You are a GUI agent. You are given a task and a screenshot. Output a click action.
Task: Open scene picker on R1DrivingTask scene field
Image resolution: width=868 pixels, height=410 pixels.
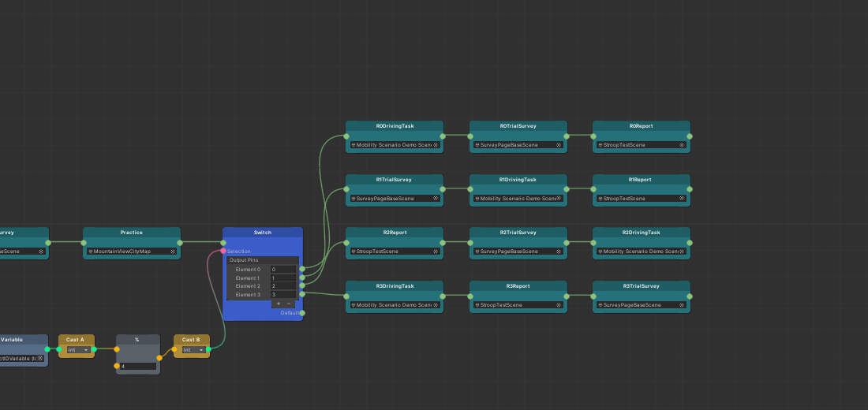[x=559, y=198]
